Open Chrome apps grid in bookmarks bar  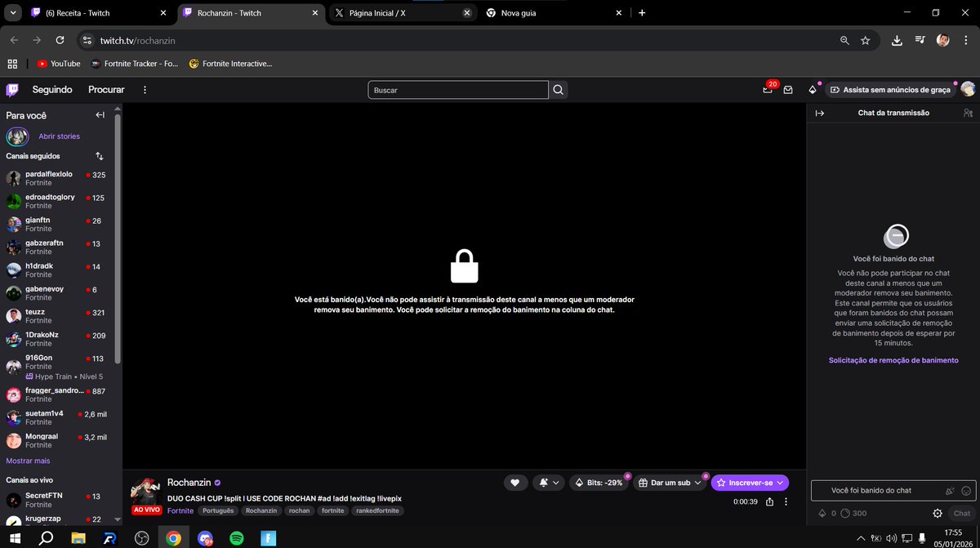pos(12,64)
